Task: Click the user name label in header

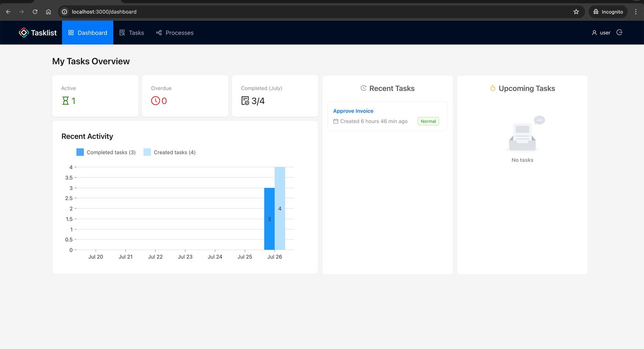Action: (x=605, y=33)
